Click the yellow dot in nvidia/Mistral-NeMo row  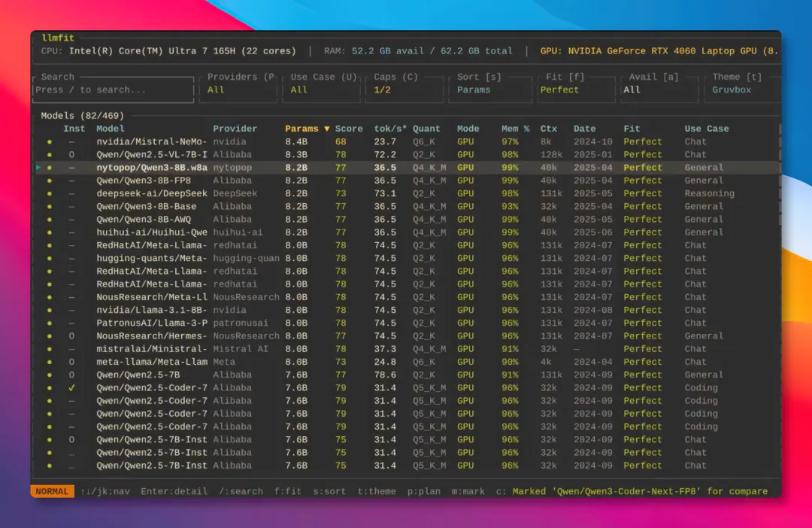tap(50, 141)
